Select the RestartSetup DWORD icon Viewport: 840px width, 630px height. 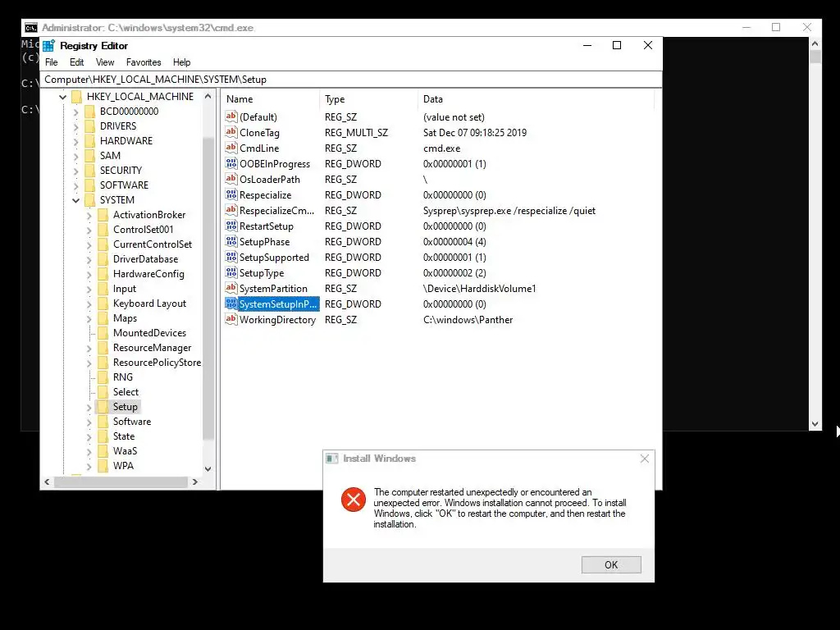[x=231, y=226]
